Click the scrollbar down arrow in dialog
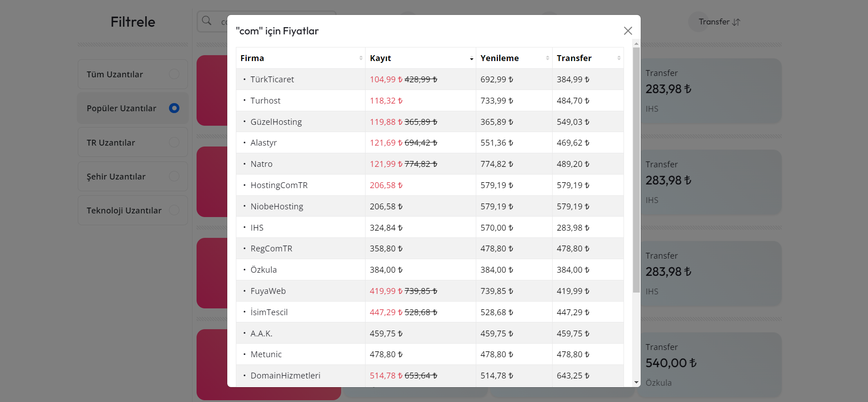Screen dimensions: 868x402 pos(636,383)
